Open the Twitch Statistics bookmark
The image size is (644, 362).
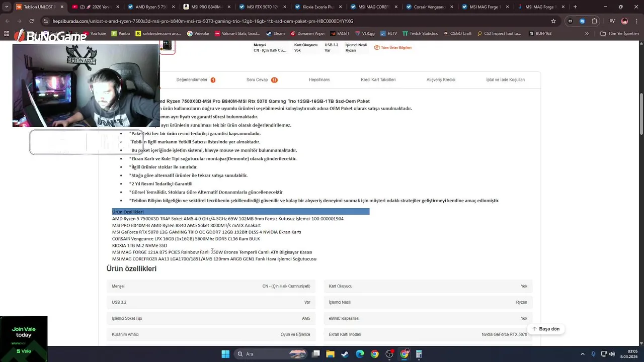point(420,34)
